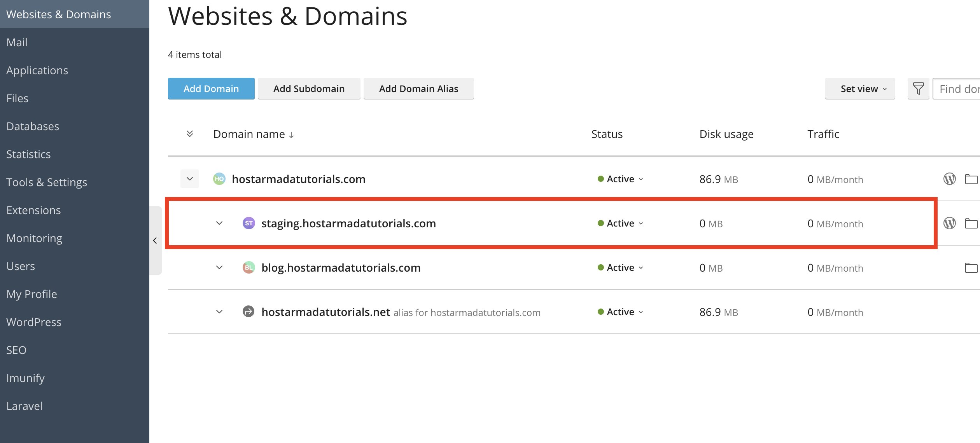Open Active status dropdown for blog subdomain
Viewport: 980px width, 443px height.
click(x=621, y=268)
